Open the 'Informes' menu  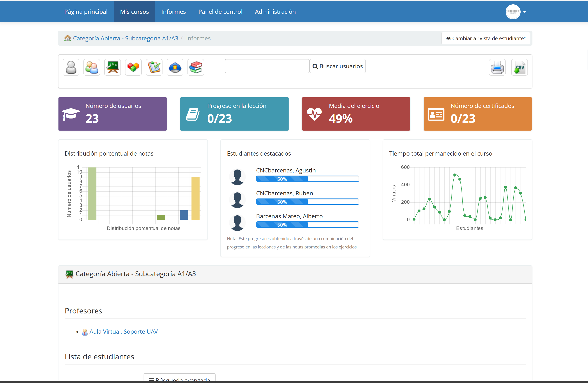173,11
